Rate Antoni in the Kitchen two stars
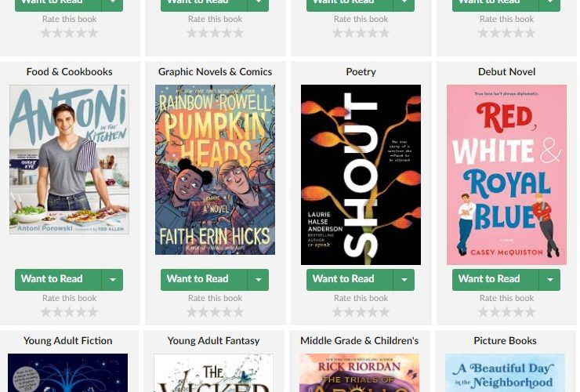The height and width of the screenshot is (392, 580). [x=58, y=312]
